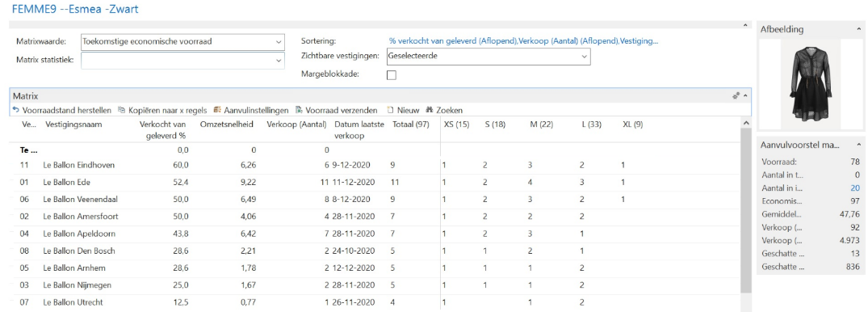Open Matrix panel gear settings

736,96
